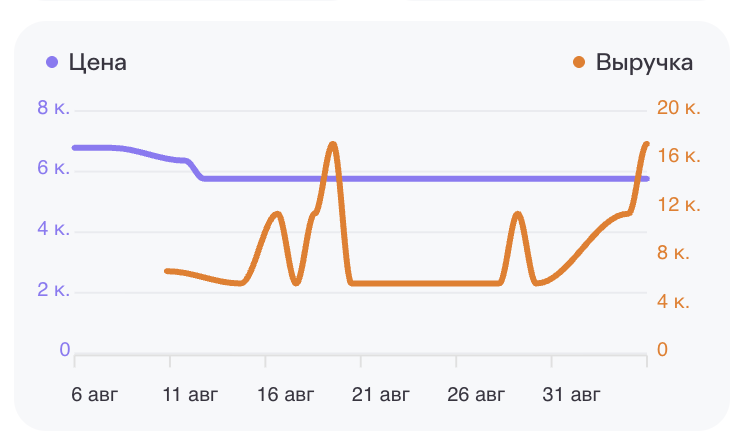This screenshot has width=748, height=446.
Task: Select the 16 авг date label
Action: (x=285, y=394)
